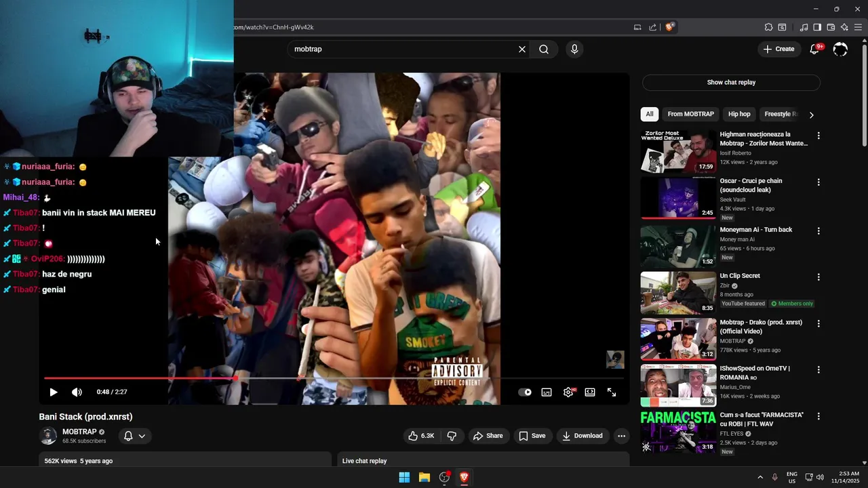Save the video to a playlist
Viewport: 868px width, 488px height.
click(x=532, y=436)
